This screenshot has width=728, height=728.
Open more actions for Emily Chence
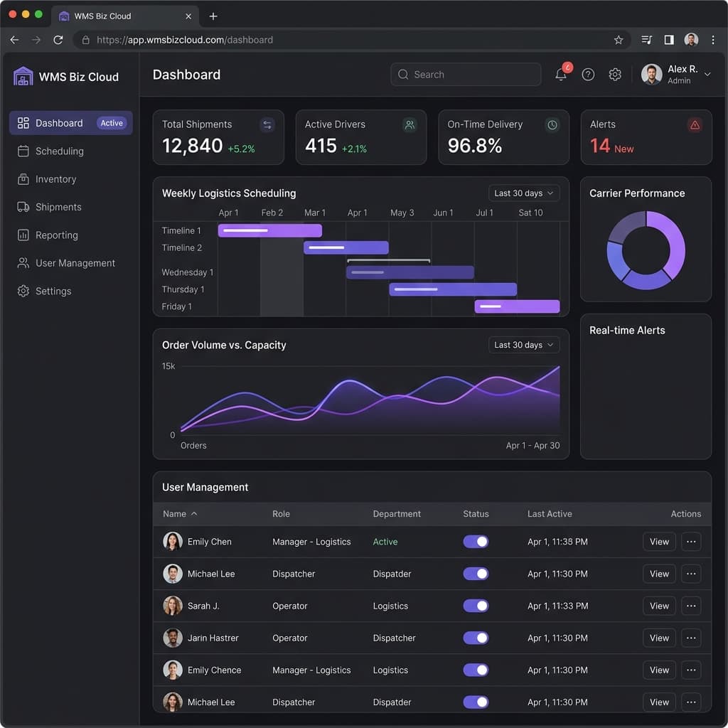(691, 670)
